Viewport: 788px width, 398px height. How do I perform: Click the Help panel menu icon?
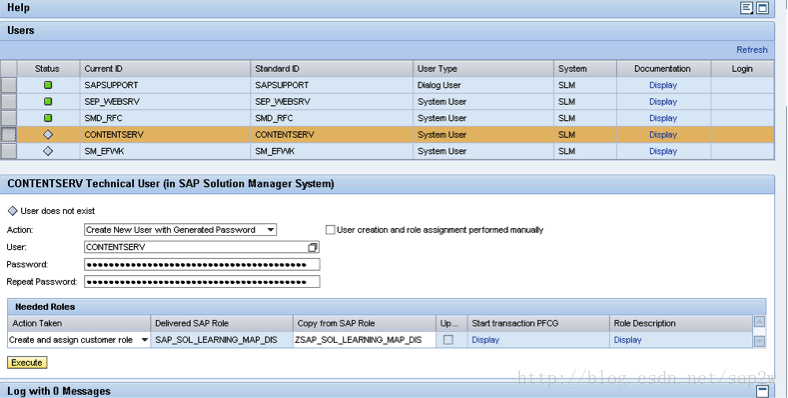tap(747, 8)
